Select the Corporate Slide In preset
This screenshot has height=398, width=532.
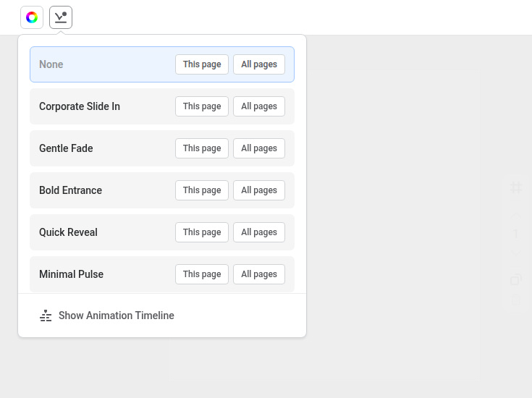162,106
